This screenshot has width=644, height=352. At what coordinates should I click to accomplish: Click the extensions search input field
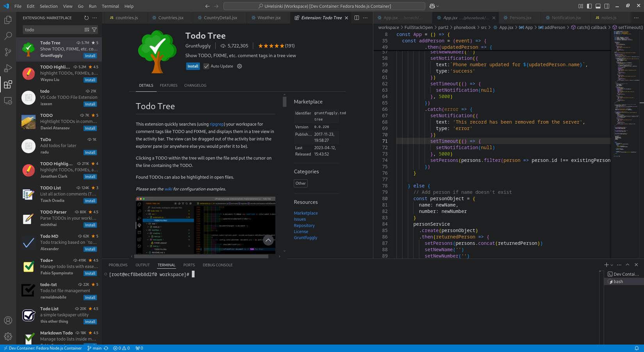tap(55, 29)
